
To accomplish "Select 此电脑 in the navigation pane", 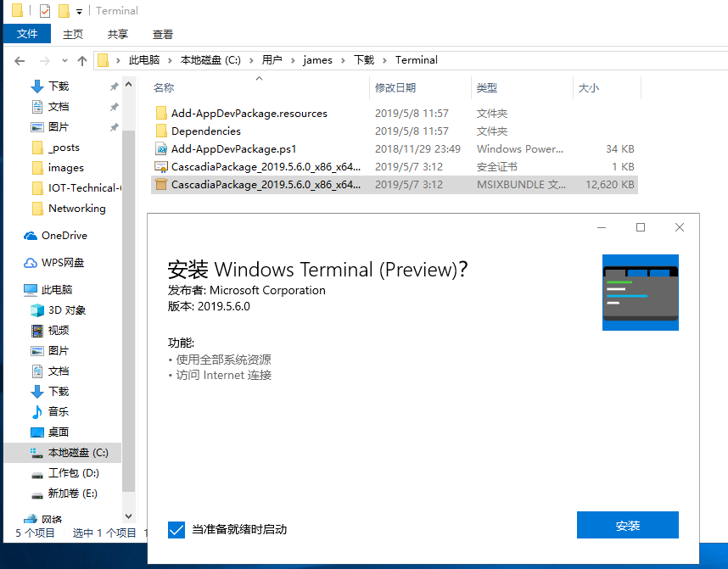I will [57, 290].
